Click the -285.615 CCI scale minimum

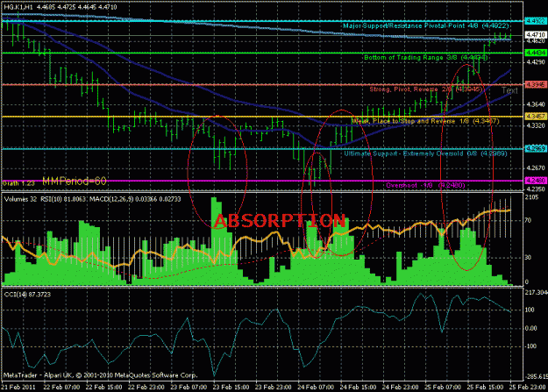point(536,376)
